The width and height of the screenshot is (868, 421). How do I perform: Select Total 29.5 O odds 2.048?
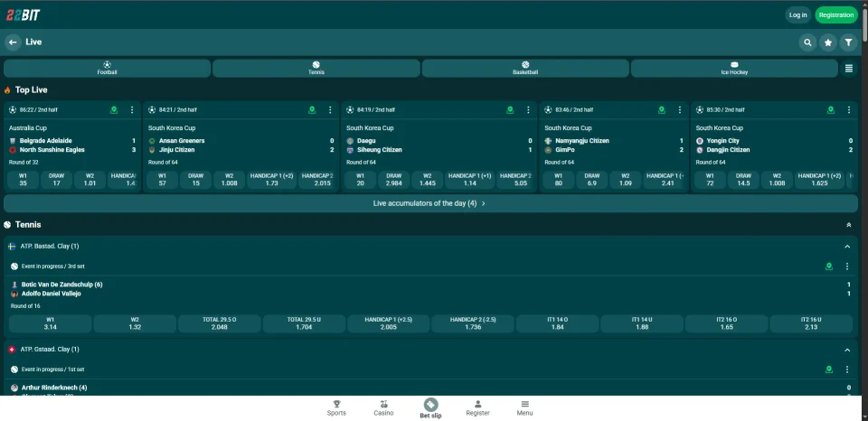point(219,323)
